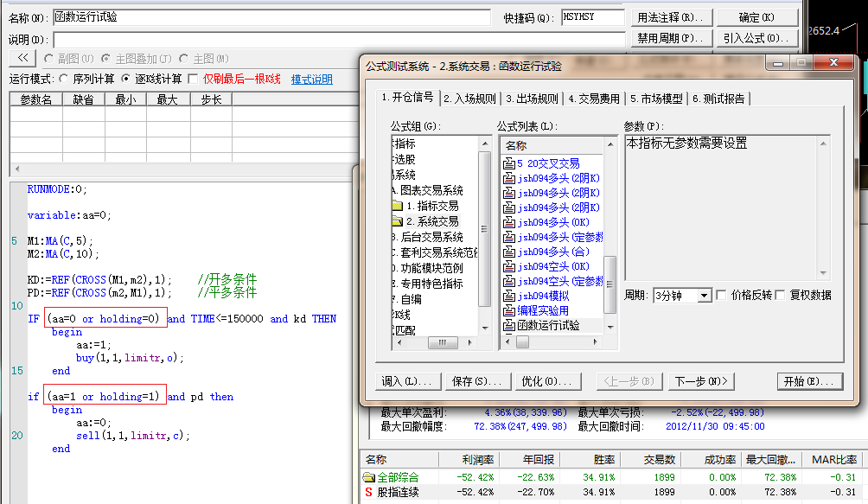Select the 1.指标交易 folder icon
Image resolution: width=868 pixels, height=504 pixels.
[398, 207]
